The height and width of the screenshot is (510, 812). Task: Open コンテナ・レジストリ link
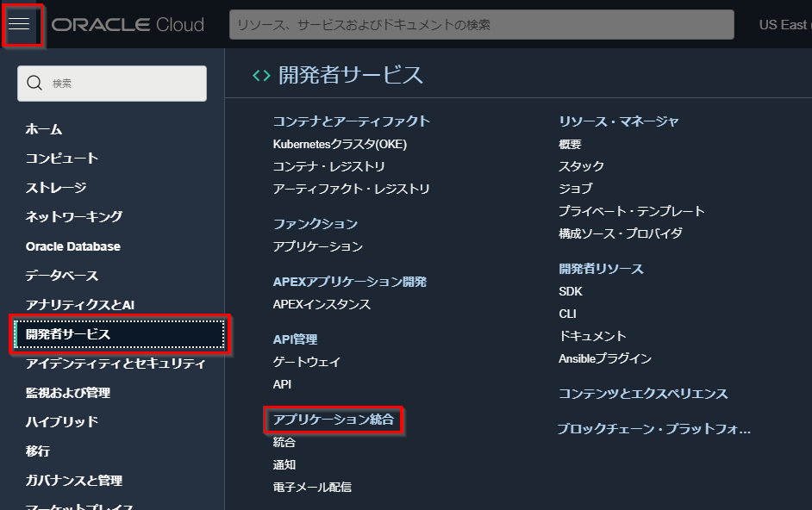click(328, 166)
